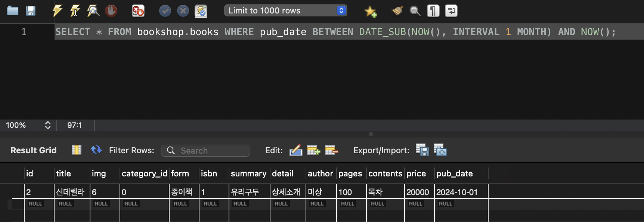Sort by the id column header
This screenshot has height=222, width=644.
coord(39,173)
